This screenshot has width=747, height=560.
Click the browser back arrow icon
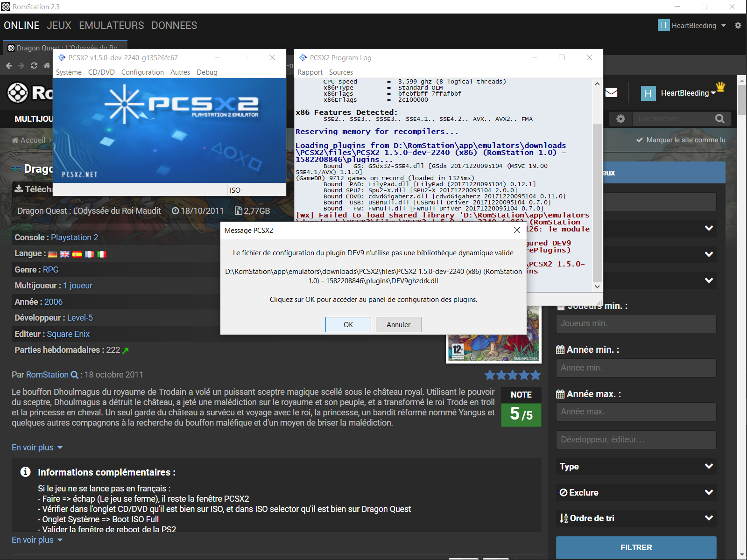9,66
